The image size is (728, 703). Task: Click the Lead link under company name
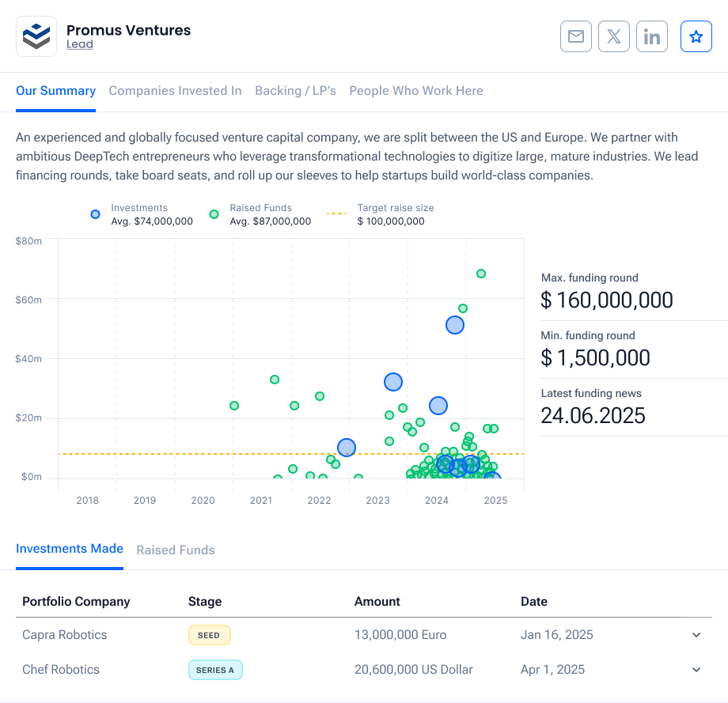[80, 45]
